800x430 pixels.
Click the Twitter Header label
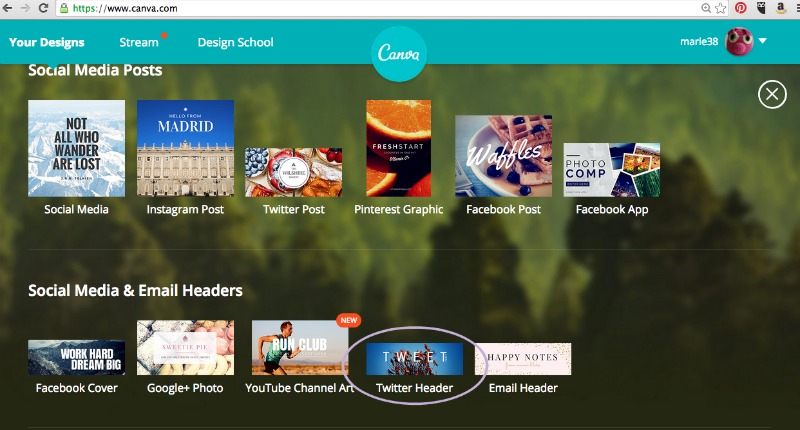(x=414, y=388)
